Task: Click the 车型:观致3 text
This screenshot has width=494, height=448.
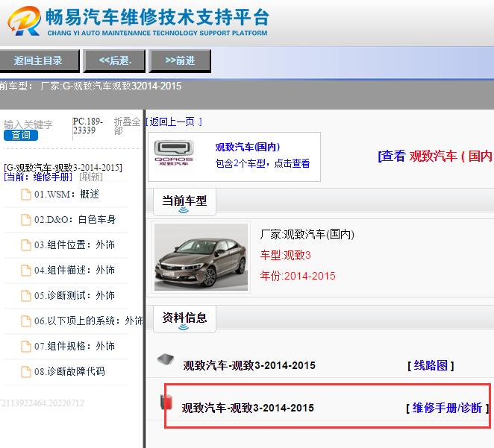Action: click(x=286, y=255)
